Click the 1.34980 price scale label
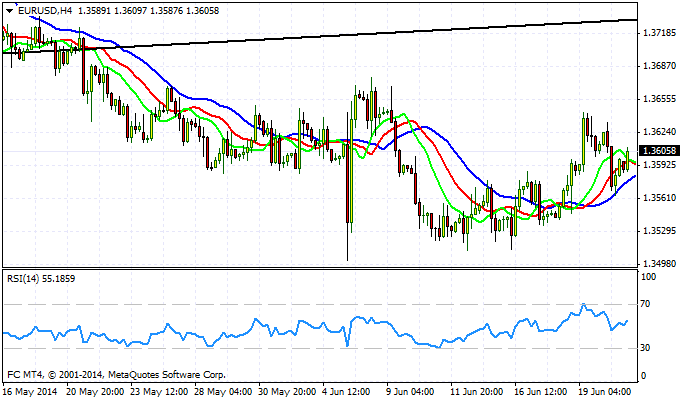The height and width of the screenshot is (400, 680). tap(660, 264)
